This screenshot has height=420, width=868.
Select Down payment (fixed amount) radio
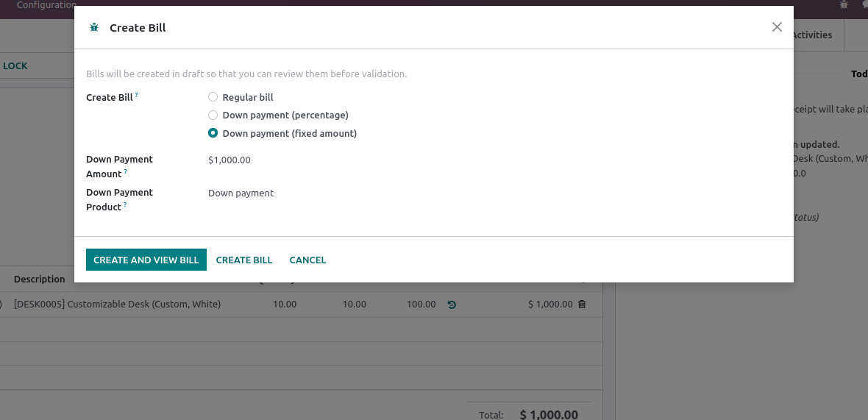coord(213,133)
